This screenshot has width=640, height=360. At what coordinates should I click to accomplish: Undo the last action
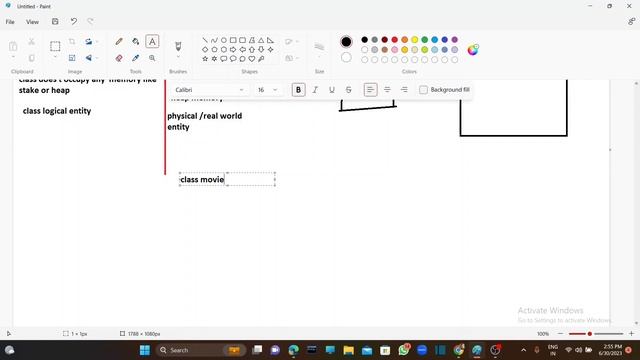[73, 22]
